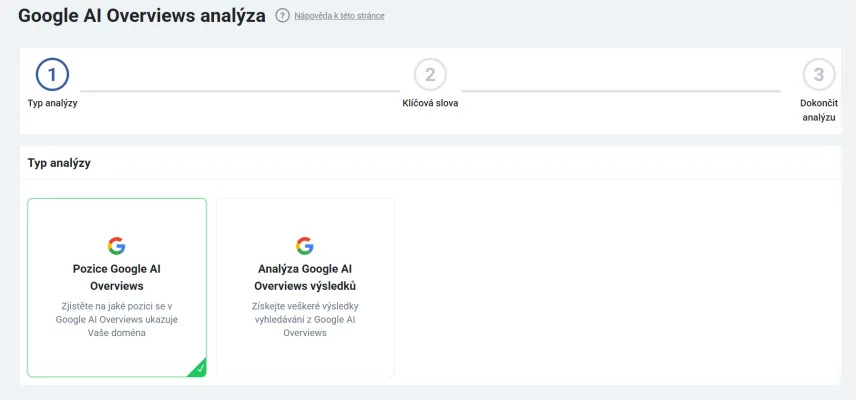Click Google logo in Analýza výsledků card
Viewport: 856px width, 400px height.
pyautogui.click(x=305, y=246)
